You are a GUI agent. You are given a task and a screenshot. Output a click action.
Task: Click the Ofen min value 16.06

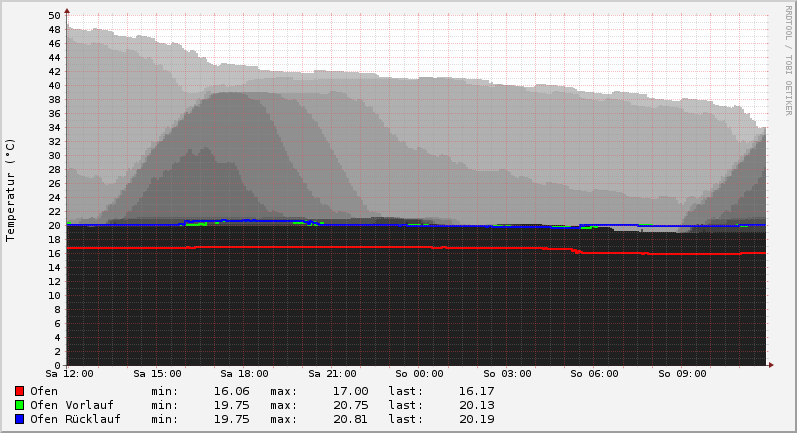[x=231, y=391]
